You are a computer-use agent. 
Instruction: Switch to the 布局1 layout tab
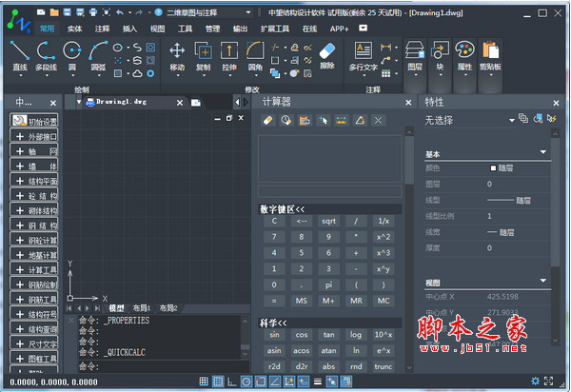pyautogui.click(x=142, y=308)
